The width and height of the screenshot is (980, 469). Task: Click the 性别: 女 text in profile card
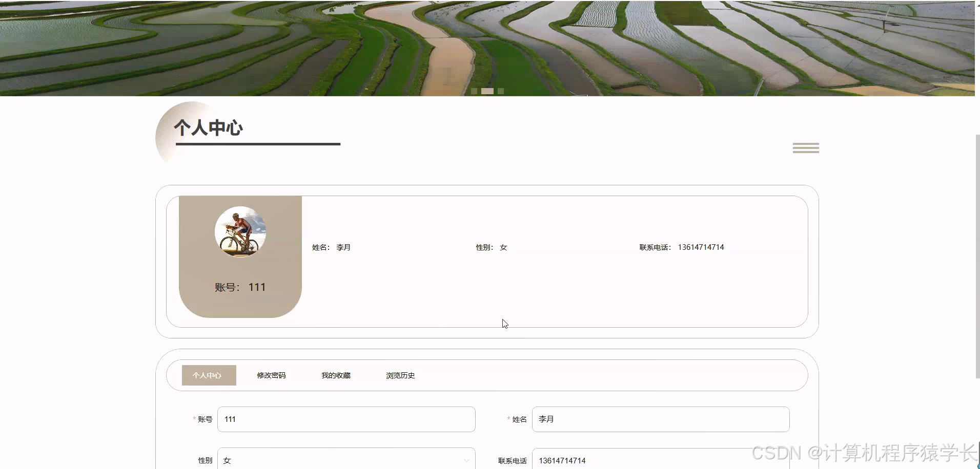pyautogui.click(x=492, y=247)
